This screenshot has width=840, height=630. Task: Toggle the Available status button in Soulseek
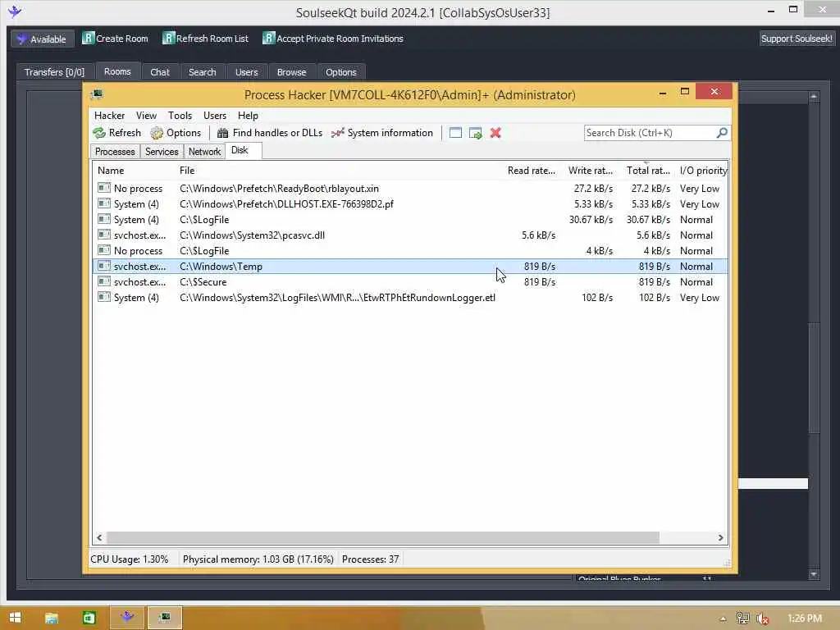pyautogui.click(x=42, y=39)
